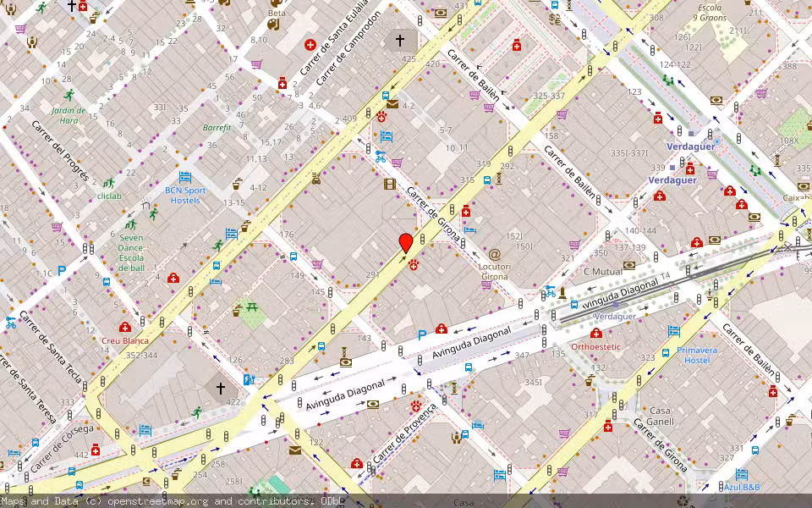
Task: Select the bed hostel icon beside Primavera Hostel
Action: coord(673,331)
